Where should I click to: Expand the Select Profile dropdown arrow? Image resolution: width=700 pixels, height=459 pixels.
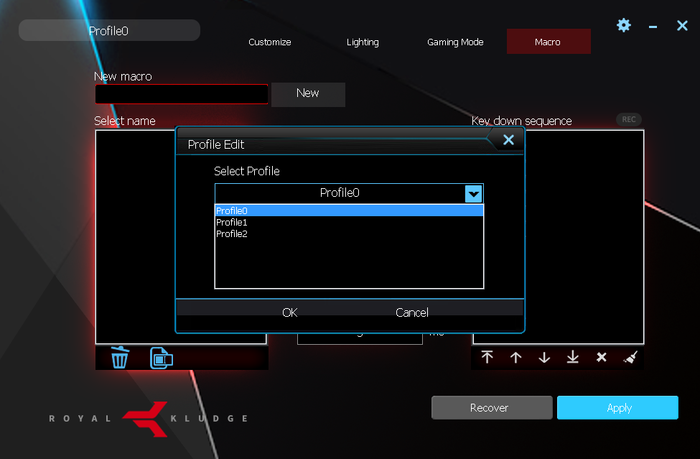point(474,193)
